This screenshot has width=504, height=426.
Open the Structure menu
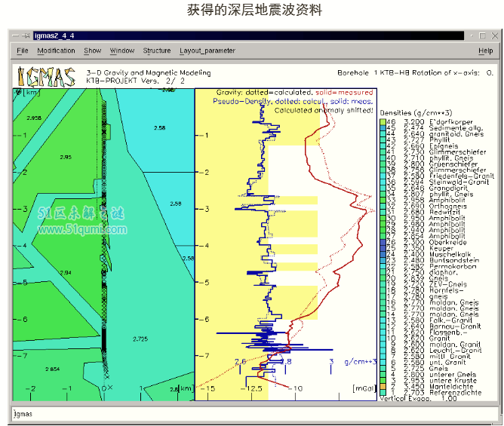(x=157, y=51)
